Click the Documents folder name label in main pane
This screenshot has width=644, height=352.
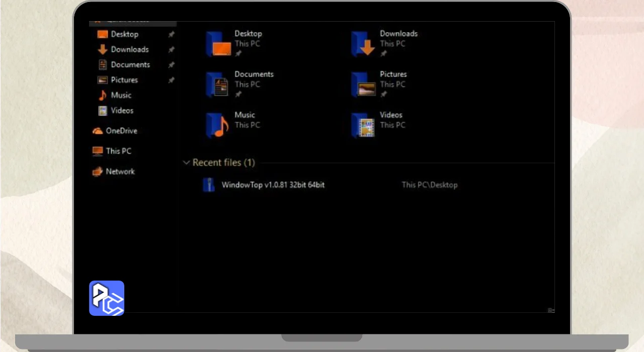pyautogui.click(x=254, y=74)
